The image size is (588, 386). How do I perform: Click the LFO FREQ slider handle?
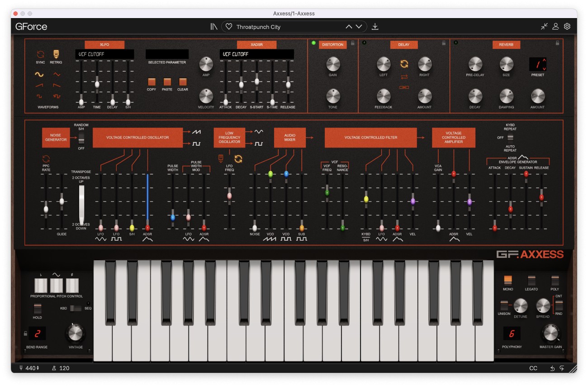click(x=229, y=195)
